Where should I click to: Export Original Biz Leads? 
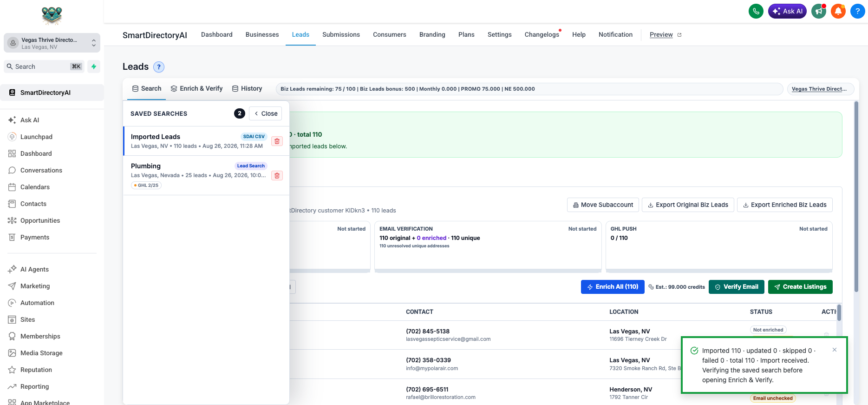point(688,205)
